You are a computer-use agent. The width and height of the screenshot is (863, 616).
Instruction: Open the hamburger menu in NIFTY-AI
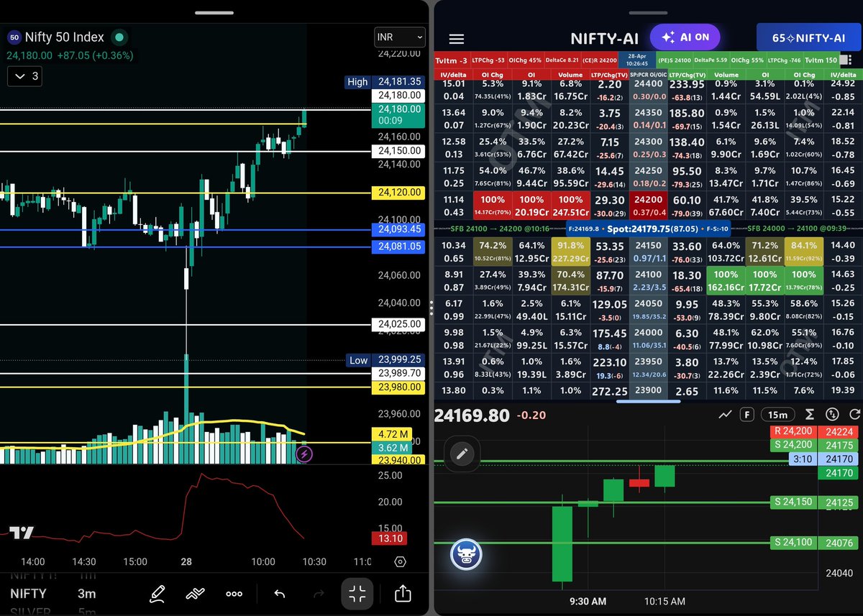pos(456,39)
